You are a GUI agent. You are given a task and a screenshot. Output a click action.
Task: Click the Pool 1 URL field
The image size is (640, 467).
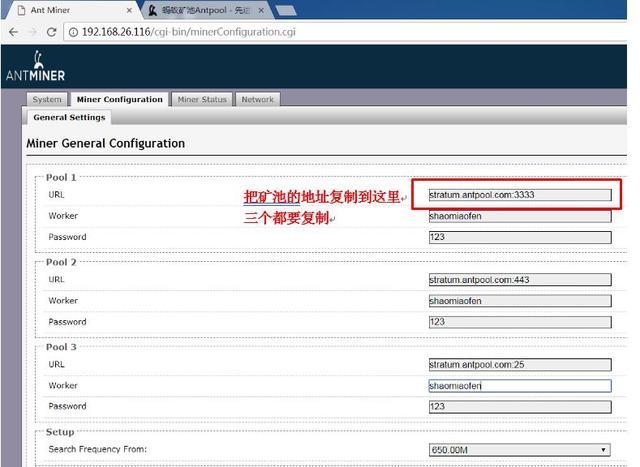point(518,194)
